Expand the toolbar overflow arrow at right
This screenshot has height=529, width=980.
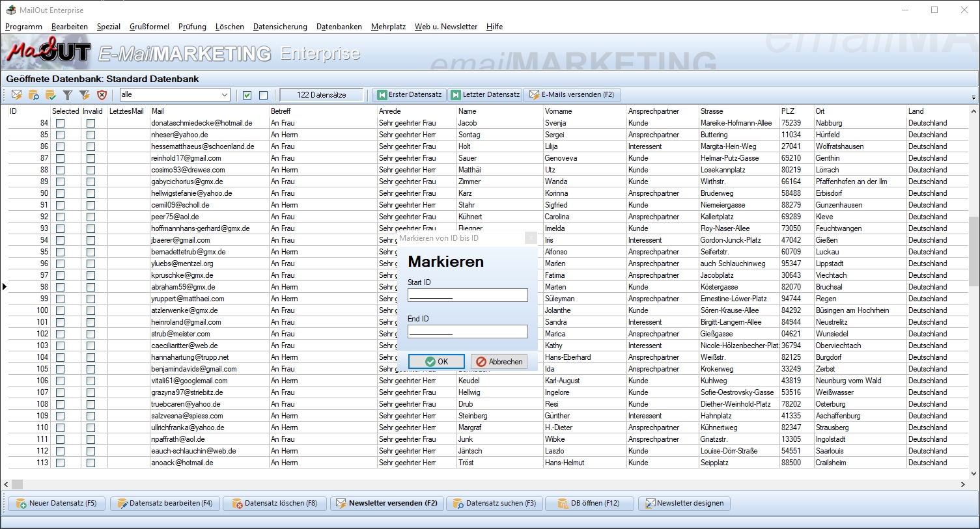[x=973, y=98]
